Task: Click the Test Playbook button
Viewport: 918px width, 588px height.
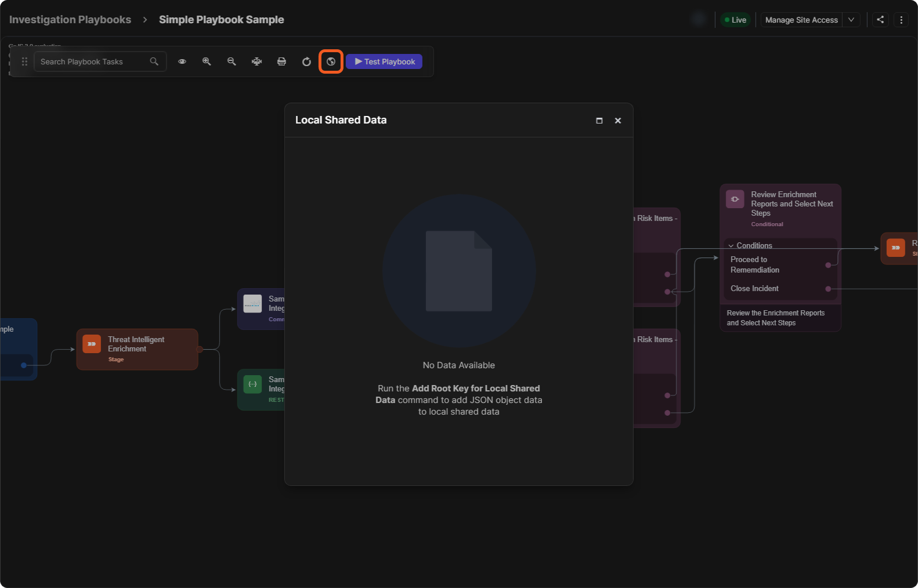Action: point(384,61)
